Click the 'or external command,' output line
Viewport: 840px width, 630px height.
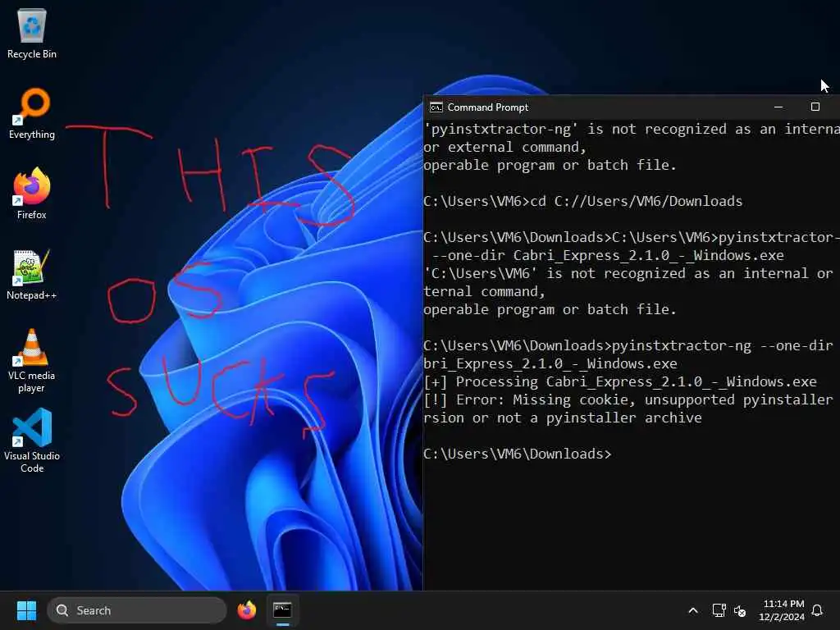(505, 148)
